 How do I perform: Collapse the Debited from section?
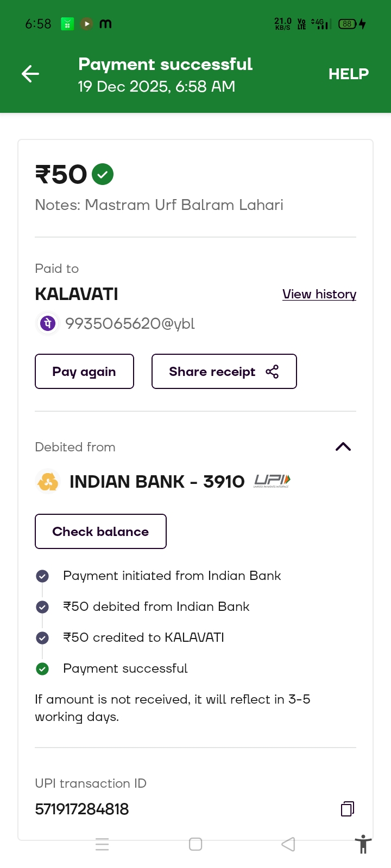tap(343, 446)
